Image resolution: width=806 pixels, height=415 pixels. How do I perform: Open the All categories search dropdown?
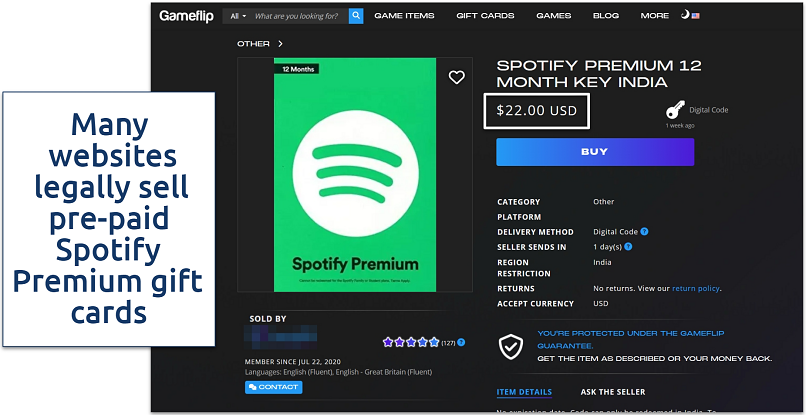click(x=237, y=16)
